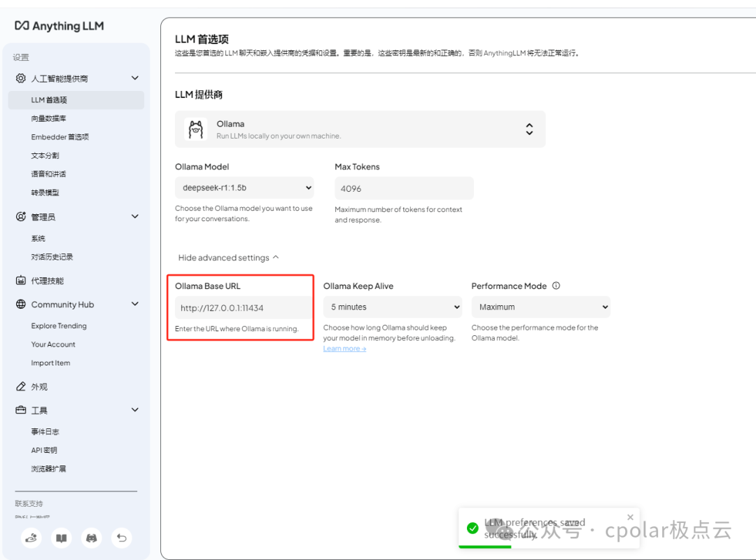Click the Anything LLM logo
The width and height of the screenshot is (756, 560).
(x=59, y=26)
